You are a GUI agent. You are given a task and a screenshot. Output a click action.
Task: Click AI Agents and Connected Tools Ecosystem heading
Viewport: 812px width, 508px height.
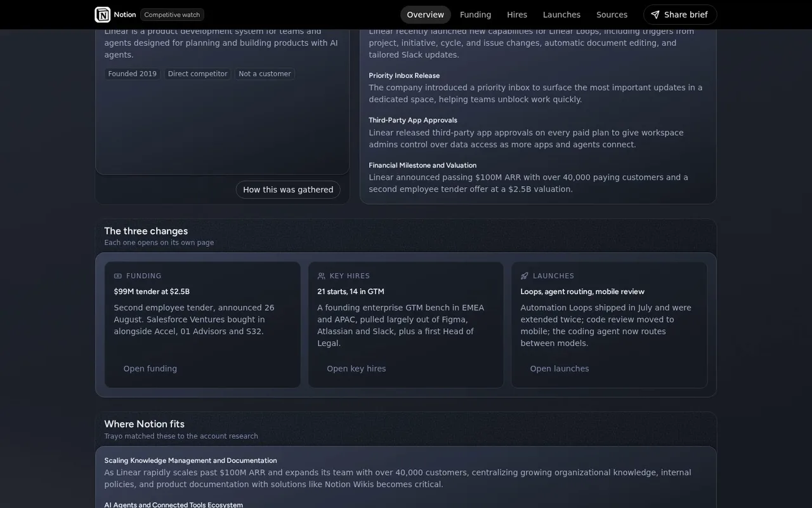[174, 505]
